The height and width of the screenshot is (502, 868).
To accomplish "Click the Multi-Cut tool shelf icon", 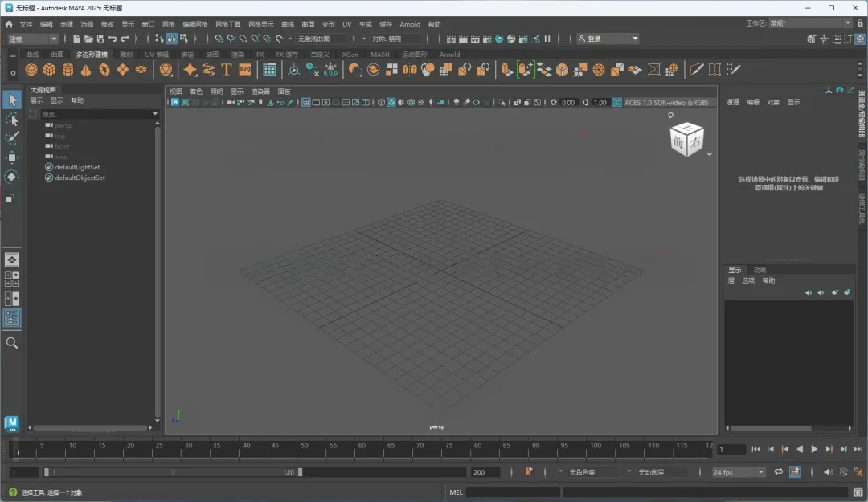I will [696, 70].
